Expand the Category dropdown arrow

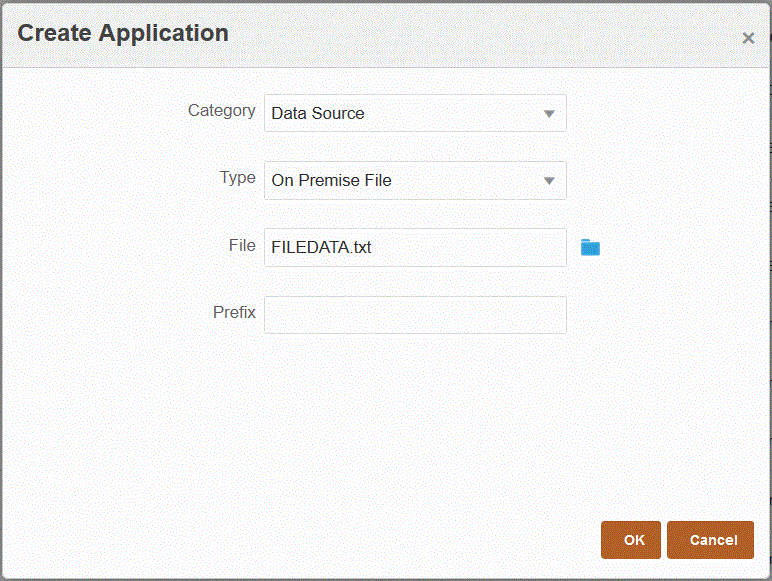(549, 114)
